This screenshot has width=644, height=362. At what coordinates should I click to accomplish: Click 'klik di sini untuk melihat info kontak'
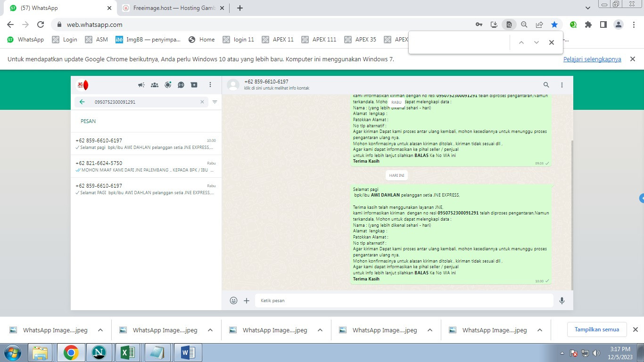point(277,88)
